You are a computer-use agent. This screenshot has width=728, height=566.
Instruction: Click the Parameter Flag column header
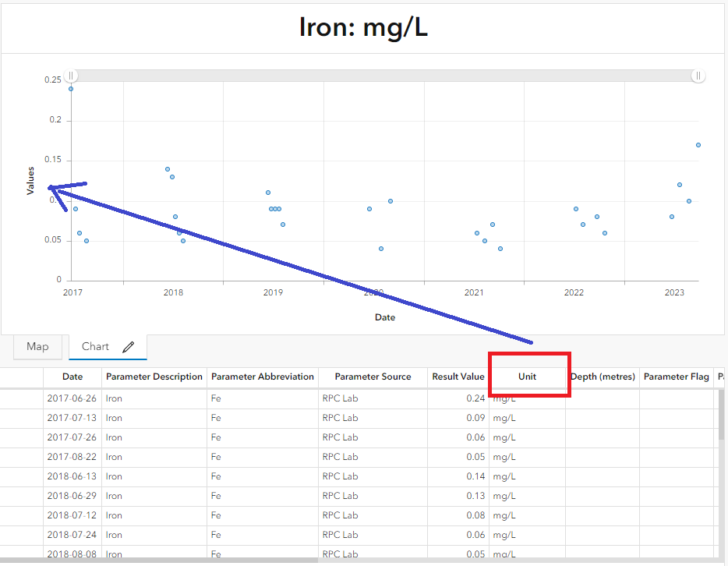coord(677,377)
